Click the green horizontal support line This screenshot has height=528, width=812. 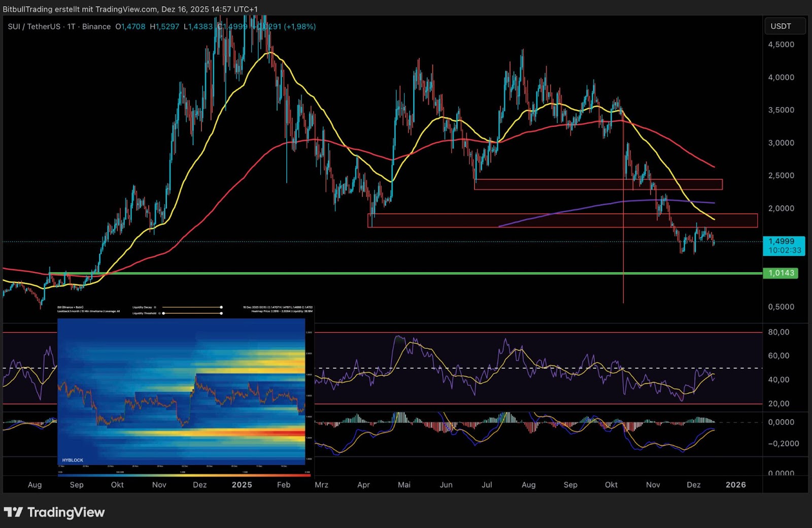406,273
